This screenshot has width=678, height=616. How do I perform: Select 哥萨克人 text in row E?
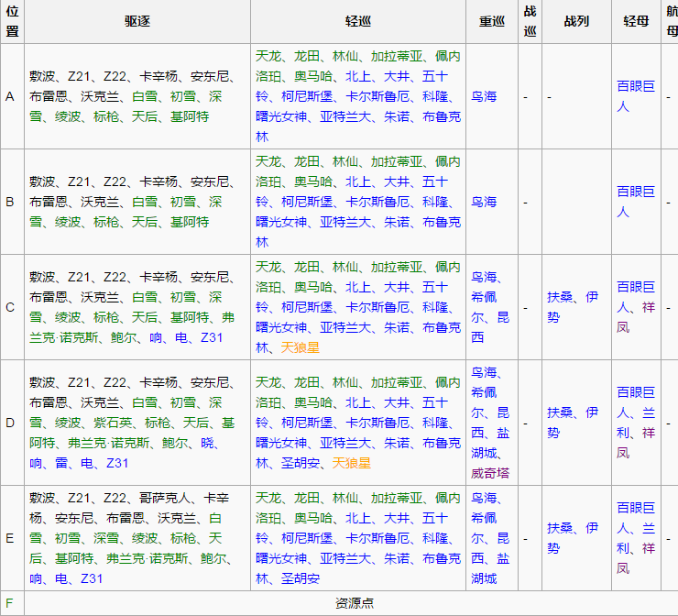click(165, 498)
